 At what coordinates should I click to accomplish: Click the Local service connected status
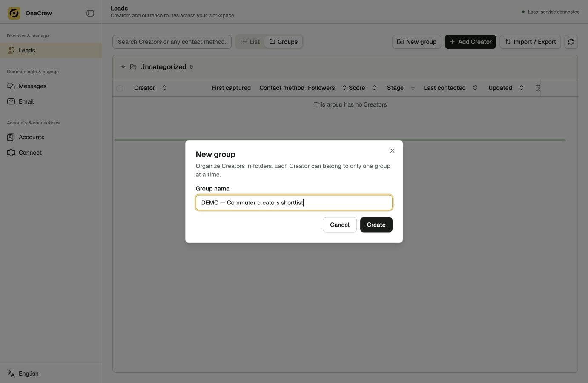(551, 12)
